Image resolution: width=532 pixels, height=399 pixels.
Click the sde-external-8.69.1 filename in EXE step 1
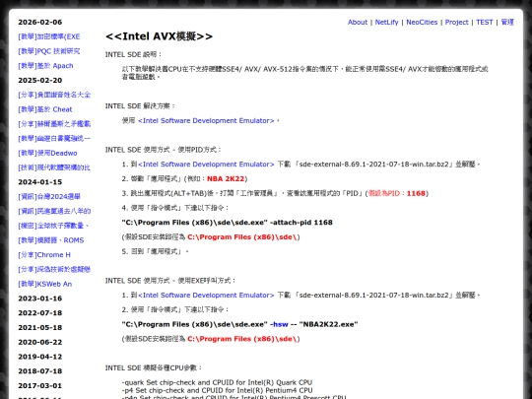pos(374,296)
